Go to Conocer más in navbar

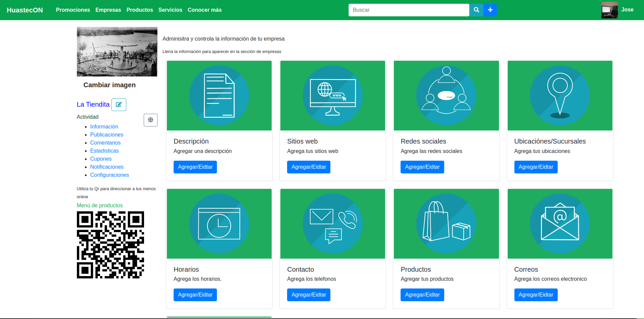pyautogui.click(x=204, y=10)
